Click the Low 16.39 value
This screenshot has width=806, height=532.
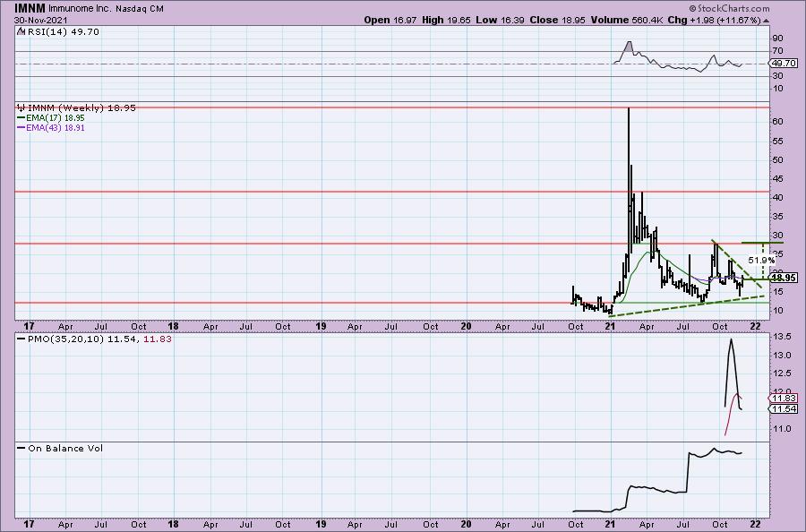(499, 20)
